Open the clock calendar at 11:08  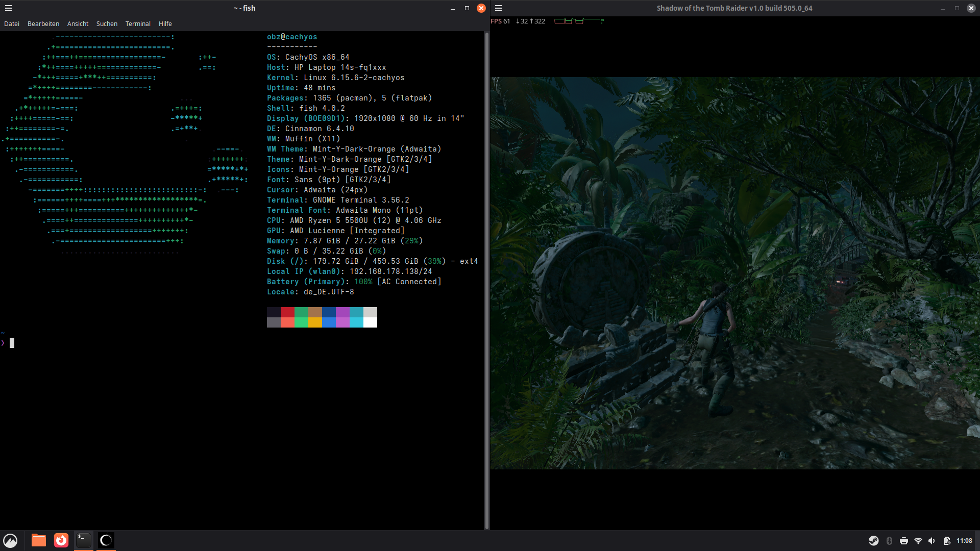click(x=964, y=541)
